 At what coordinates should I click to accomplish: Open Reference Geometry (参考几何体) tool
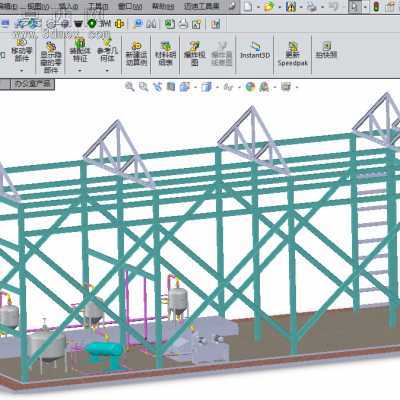(x=107, y=50)
